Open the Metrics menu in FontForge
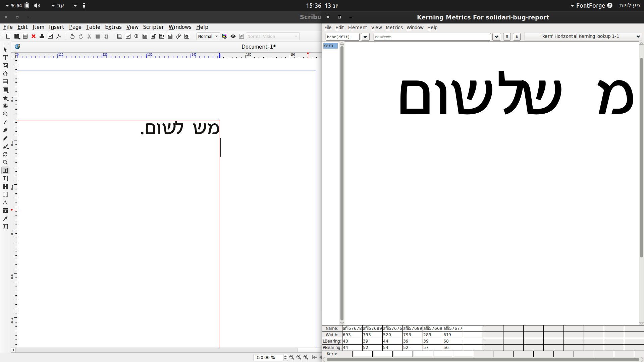The image size is (644, 362). pos(394,27)
